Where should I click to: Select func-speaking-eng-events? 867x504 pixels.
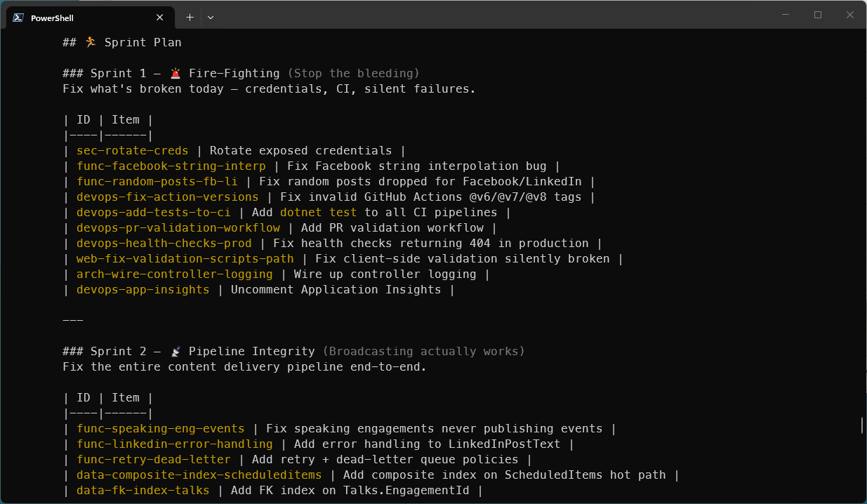160,428
